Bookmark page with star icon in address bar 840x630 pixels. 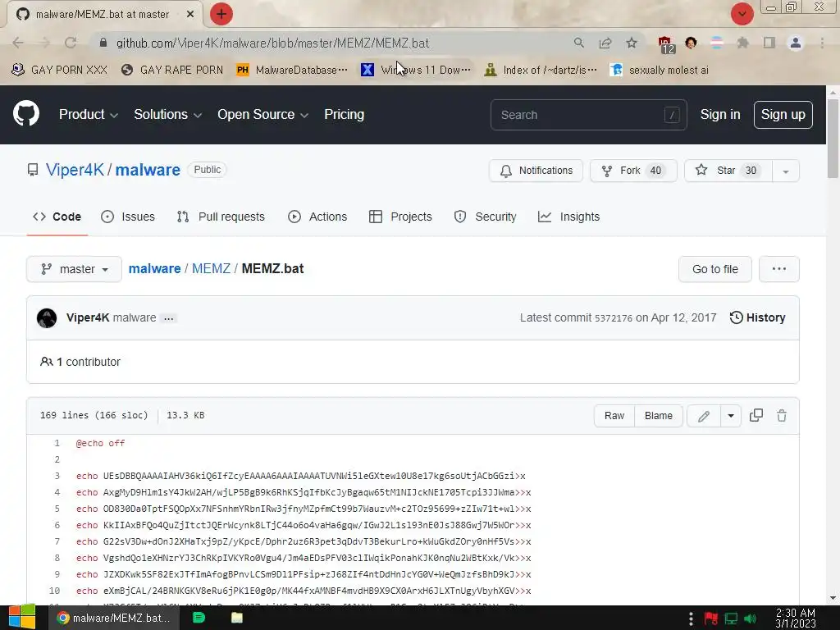[632, 43]
